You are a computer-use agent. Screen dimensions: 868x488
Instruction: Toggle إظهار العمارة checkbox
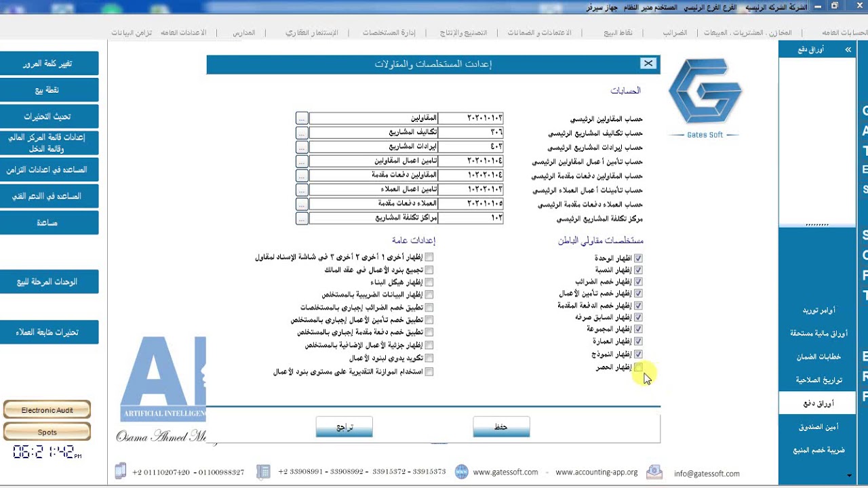pos(638,342)
